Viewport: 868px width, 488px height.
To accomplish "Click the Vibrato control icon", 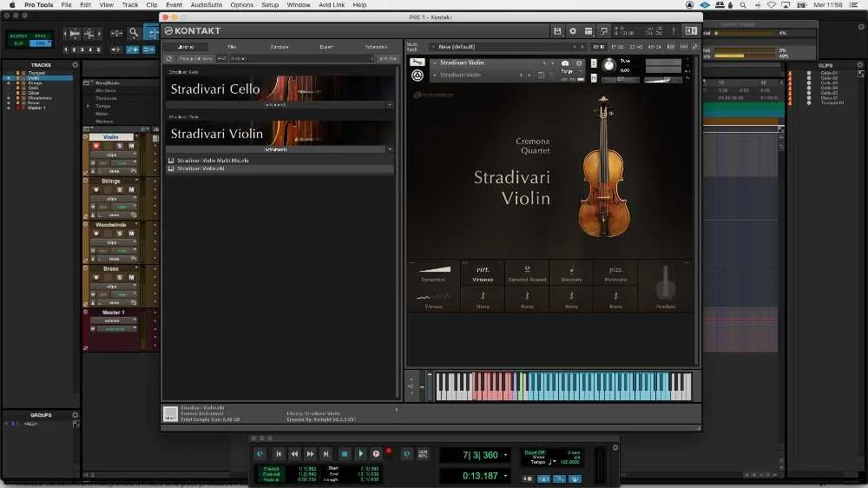I will point(433,296).
